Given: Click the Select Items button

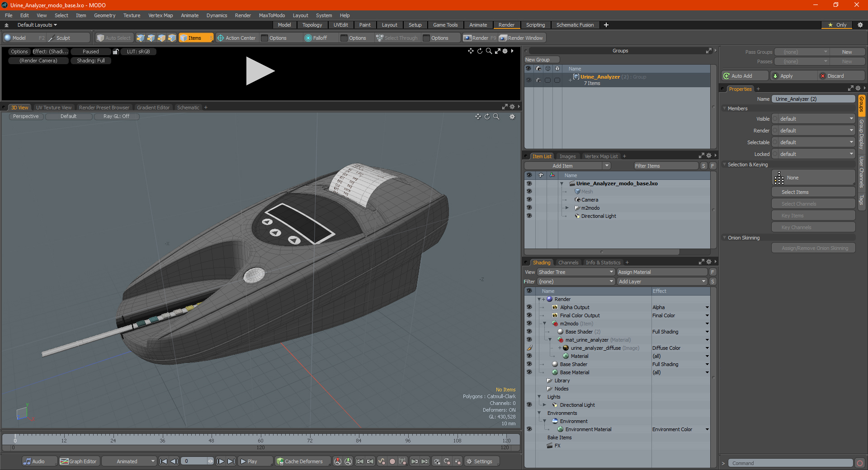Looking at the screenshot, I should (x=813, y=192).
